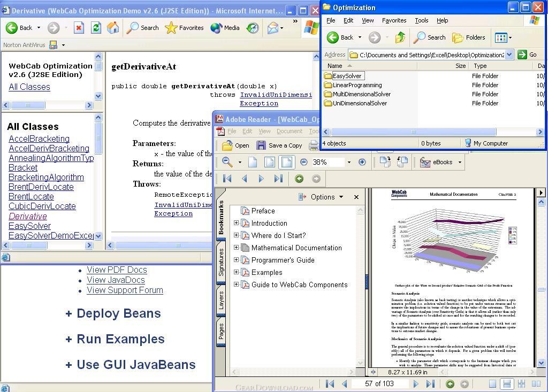Open the Favorites menu in Optimization window
548x392 pixels.
pos(394,20)
